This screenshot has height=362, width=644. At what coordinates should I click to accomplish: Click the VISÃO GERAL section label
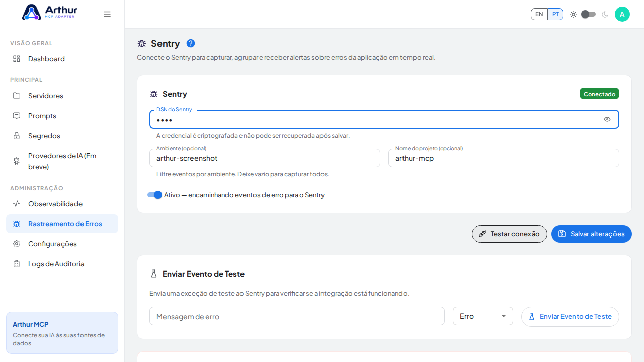click(31, 43)
